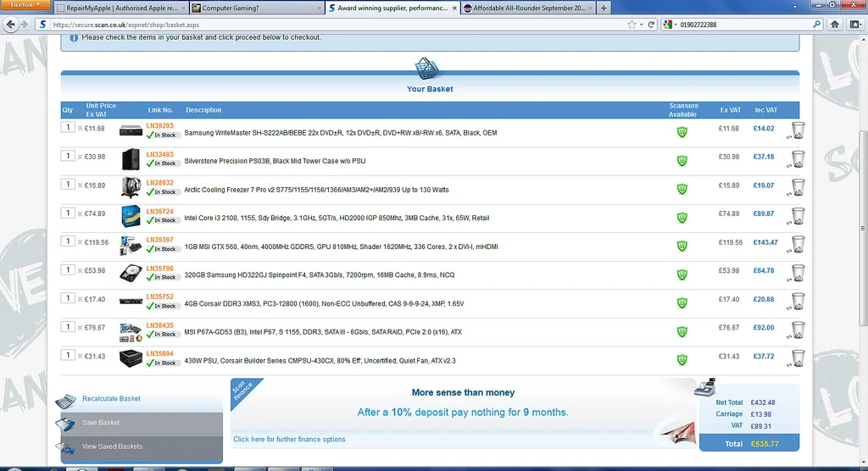Switch to the RepairMyApple tab
Viewport: 868px width, 471px height.
click(121, 8)
